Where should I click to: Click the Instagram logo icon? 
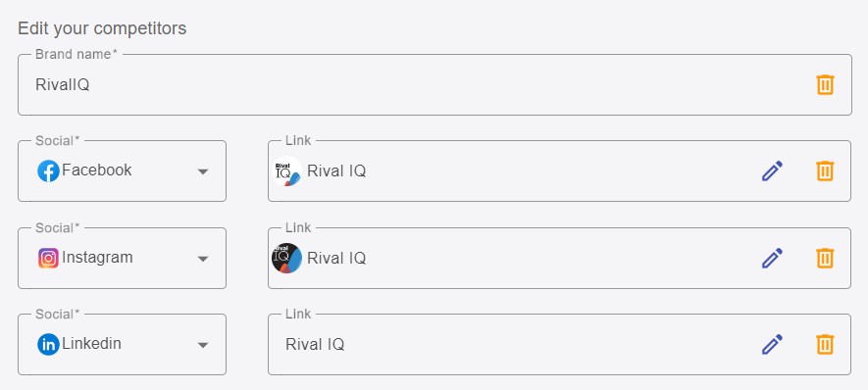(x=48, y=258)
